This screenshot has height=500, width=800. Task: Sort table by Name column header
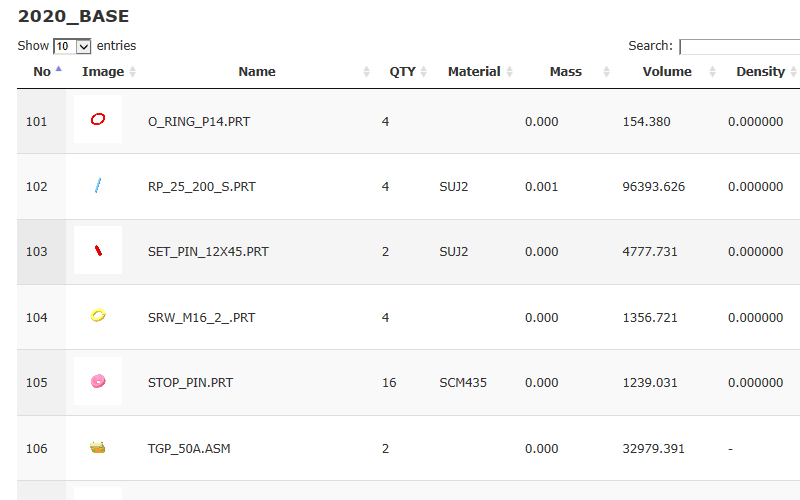[257, 71]
